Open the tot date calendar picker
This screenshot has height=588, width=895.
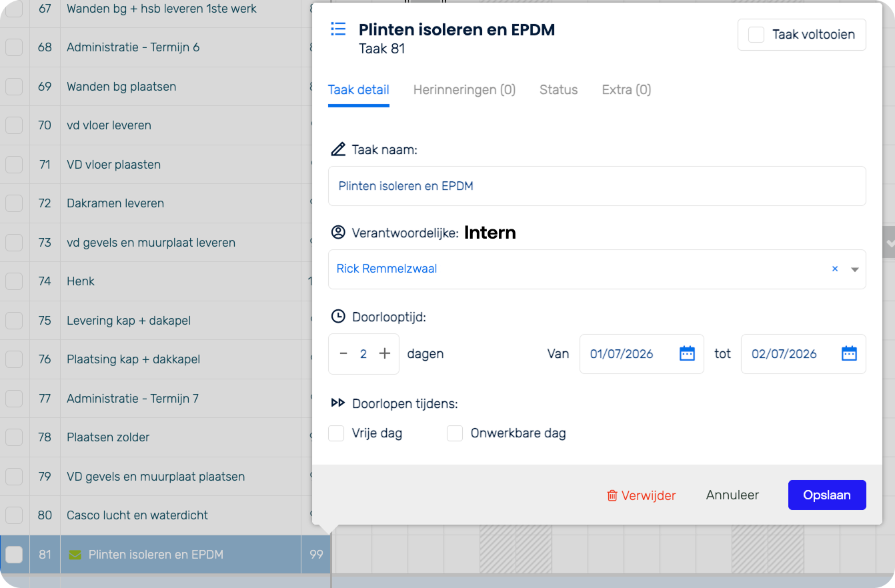[x=849, y=353]
